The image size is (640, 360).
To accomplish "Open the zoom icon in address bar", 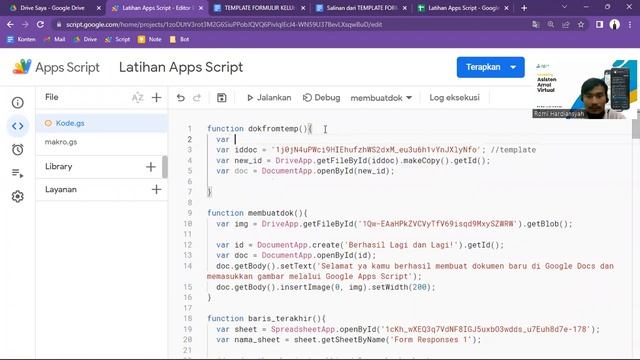I will (x=551, y=24).
